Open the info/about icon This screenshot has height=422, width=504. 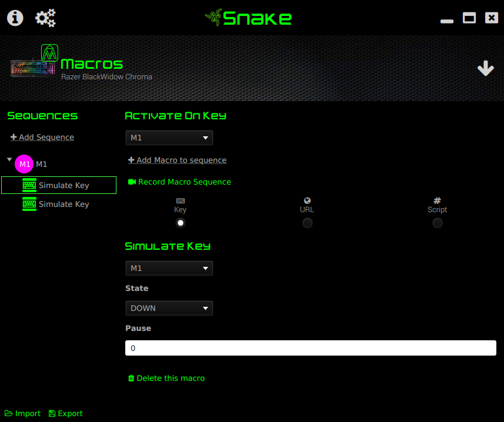point(15,18)
